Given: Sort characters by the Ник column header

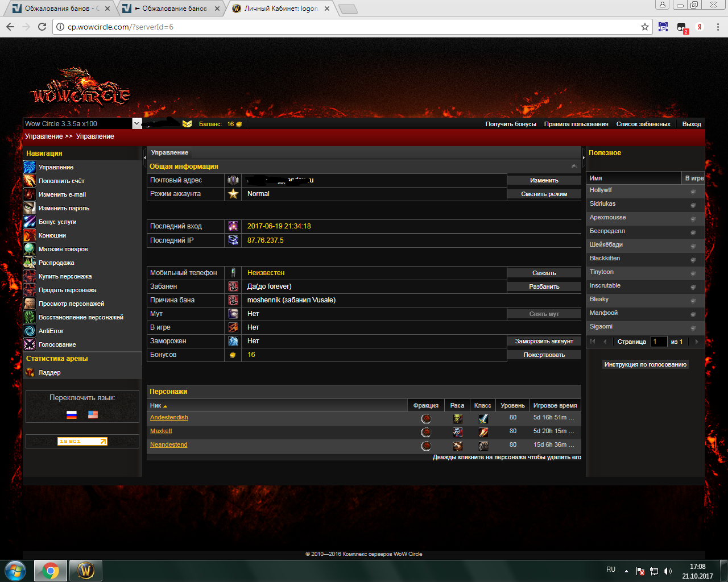Looking at the screenshot, I should coord(156,405).
